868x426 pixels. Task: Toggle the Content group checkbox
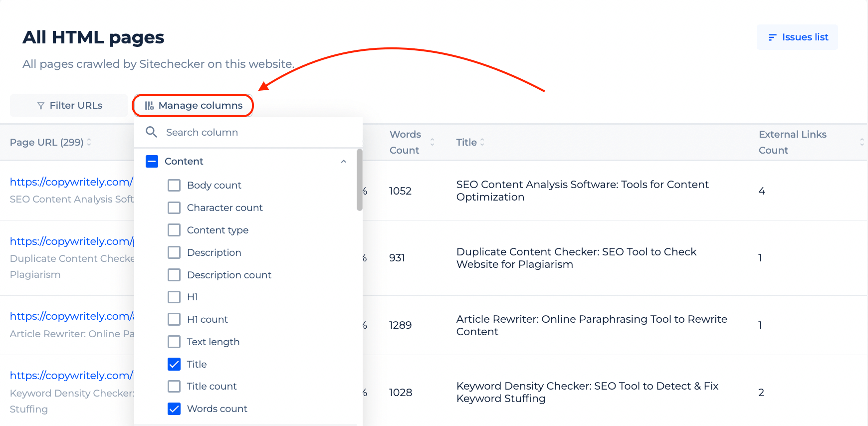pyautogui.click(x=152, y=161)
